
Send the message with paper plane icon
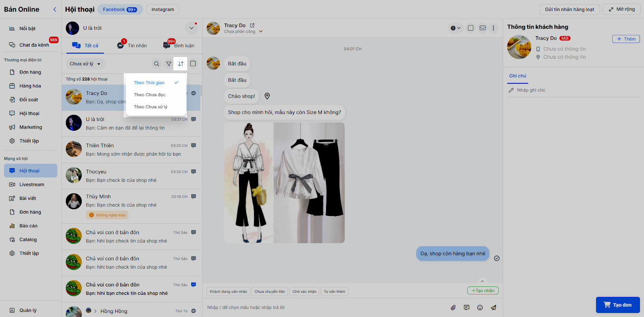(493, 308)
